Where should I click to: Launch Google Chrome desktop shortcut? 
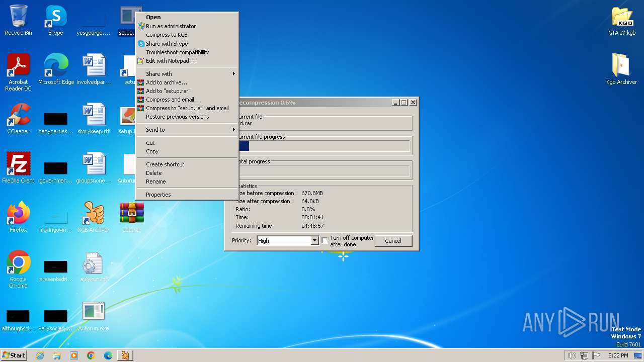(18, 269)
